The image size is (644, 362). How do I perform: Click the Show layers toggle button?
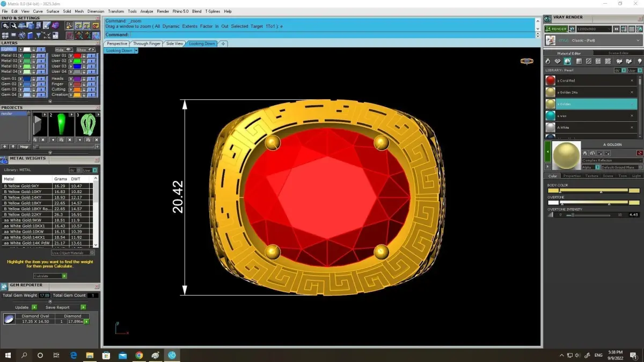pyautogui.click(x=86, y=49)
